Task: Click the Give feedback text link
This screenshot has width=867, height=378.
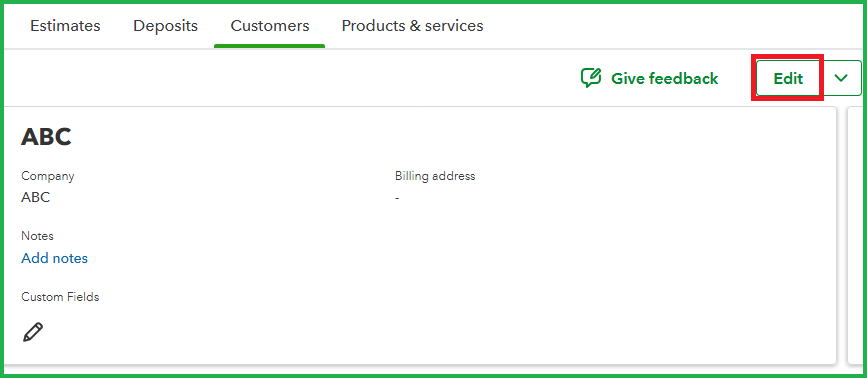Action: 665,78
